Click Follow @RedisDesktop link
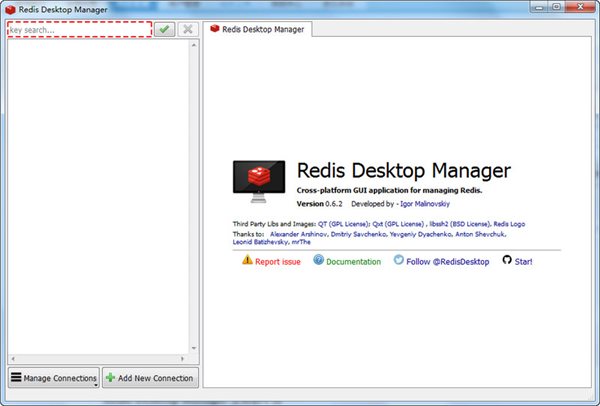600x406 pixels. [448, 262]
